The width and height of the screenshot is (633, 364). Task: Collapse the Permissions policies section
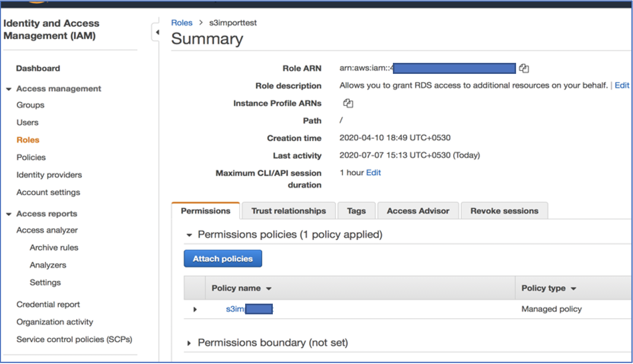[189, 235]
